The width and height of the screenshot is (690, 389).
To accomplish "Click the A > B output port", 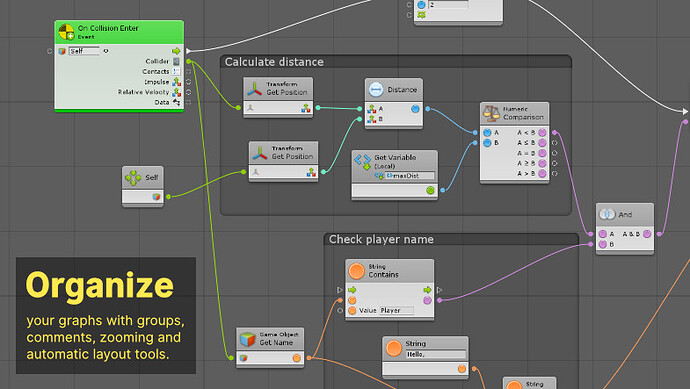I will point(542,173).
